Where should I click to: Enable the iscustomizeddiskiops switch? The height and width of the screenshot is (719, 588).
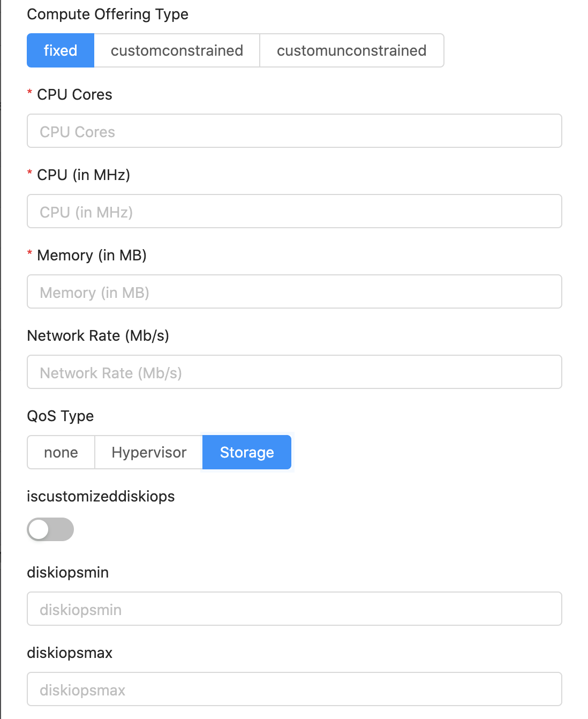[50, 529]
